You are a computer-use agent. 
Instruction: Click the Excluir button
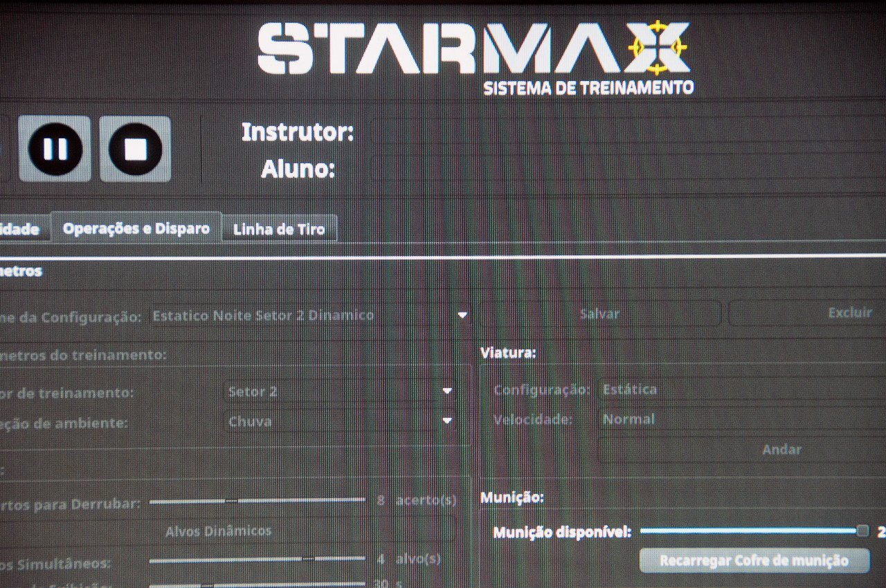[x=807, y=313]
